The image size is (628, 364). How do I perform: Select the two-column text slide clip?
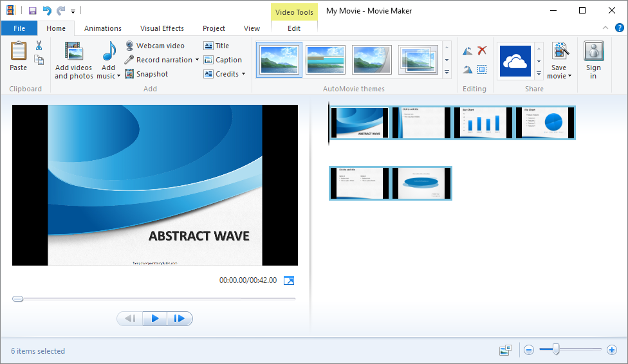pyautogui.click(x=359, y=183)
